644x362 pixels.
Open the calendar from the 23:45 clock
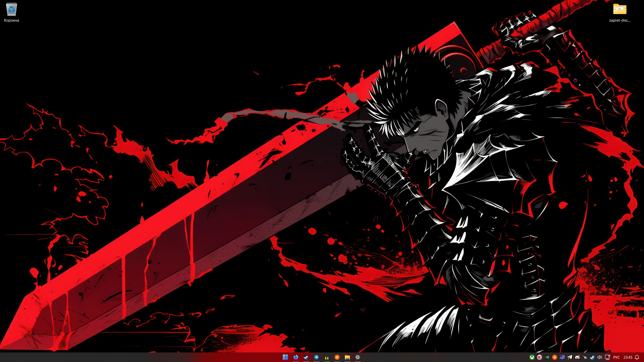point(628,357)
